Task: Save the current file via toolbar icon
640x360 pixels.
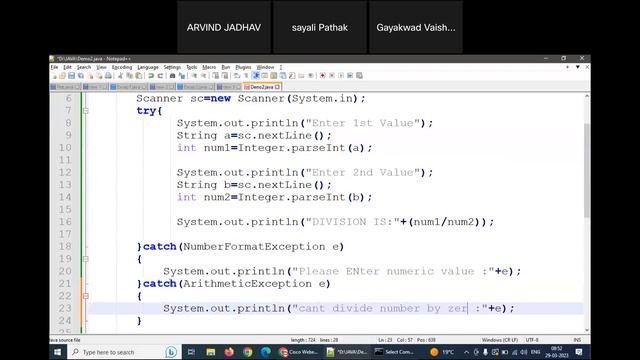Action: 71,76
